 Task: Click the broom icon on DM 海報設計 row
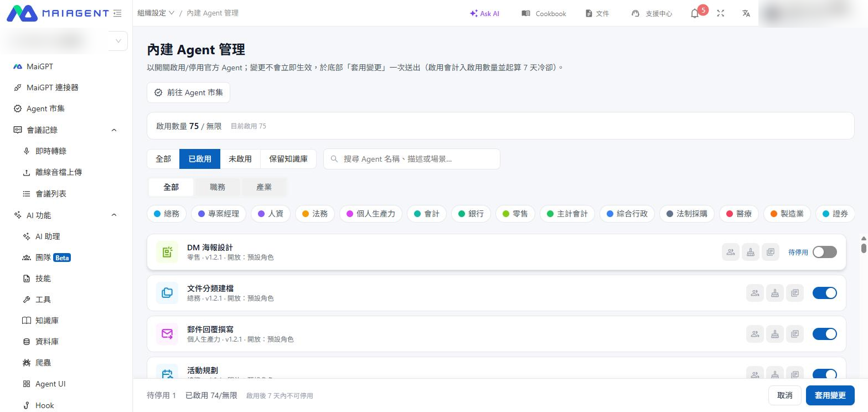[x=751, y=252]
